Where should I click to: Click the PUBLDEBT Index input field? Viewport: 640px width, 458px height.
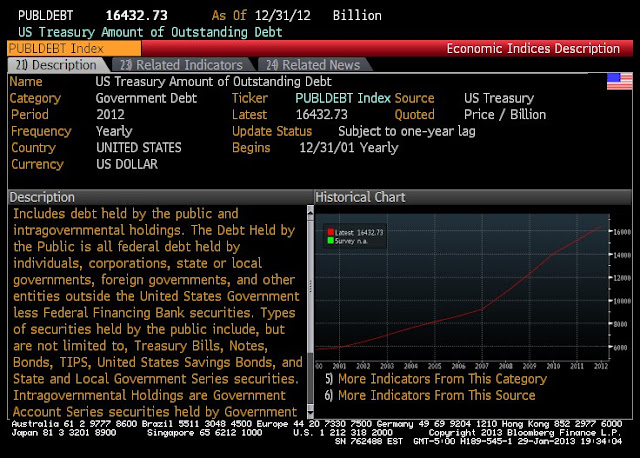point(74,49)
